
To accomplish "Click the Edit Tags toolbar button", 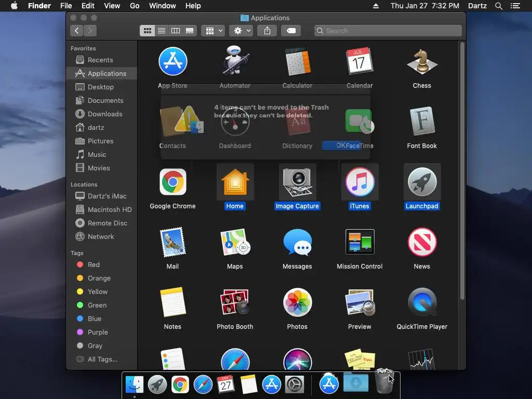I will (x=291, y=31).
